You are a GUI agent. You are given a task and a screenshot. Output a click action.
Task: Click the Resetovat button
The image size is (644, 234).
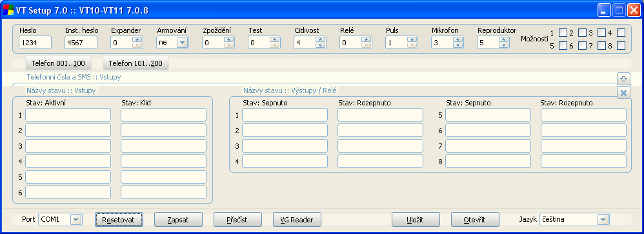pos(119,220)
